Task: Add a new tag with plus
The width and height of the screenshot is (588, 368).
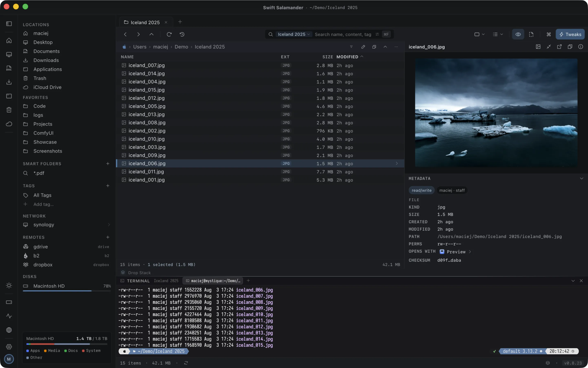Action: tap(108, 186)
